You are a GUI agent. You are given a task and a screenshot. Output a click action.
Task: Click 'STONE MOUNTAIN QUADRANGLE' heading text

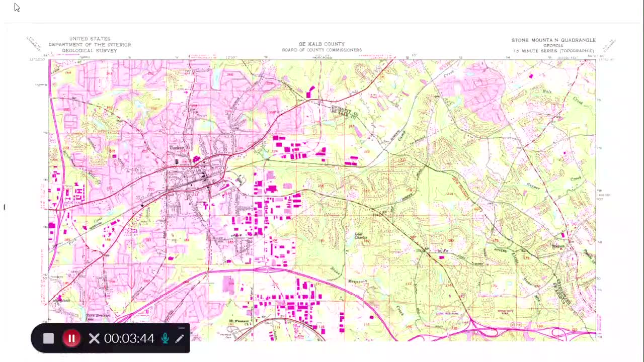click(x=553, y=40)
